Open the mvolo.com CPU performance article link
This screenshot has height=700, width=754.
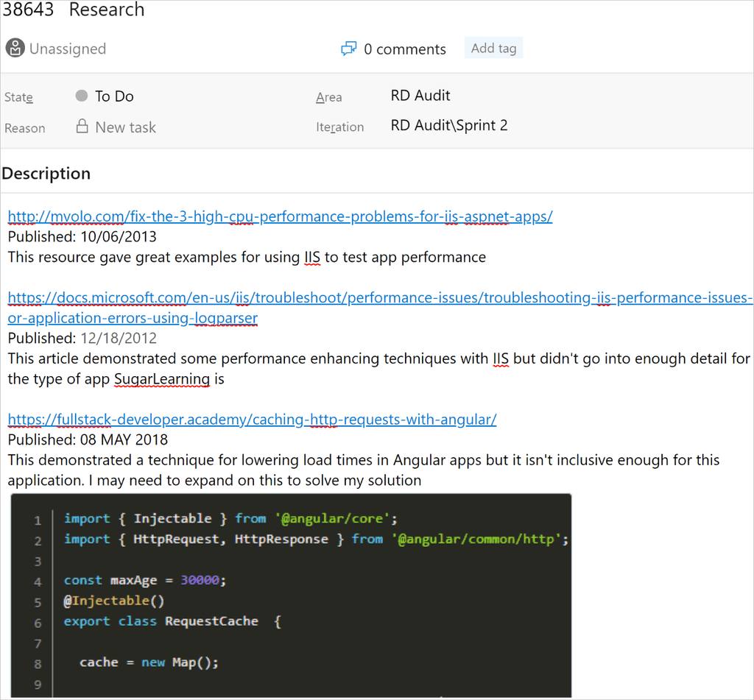coord(279,216)
